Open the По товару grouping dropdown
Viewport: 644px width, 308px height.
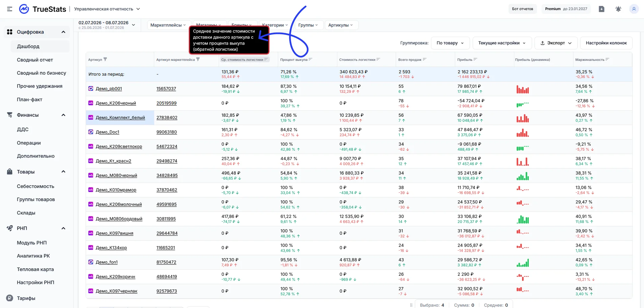450,43
